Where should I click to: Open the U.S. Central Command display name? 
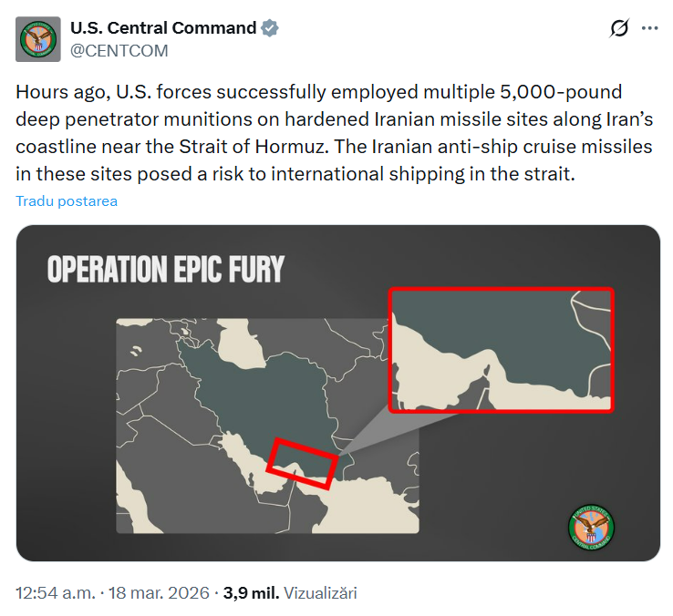[163, 28]
